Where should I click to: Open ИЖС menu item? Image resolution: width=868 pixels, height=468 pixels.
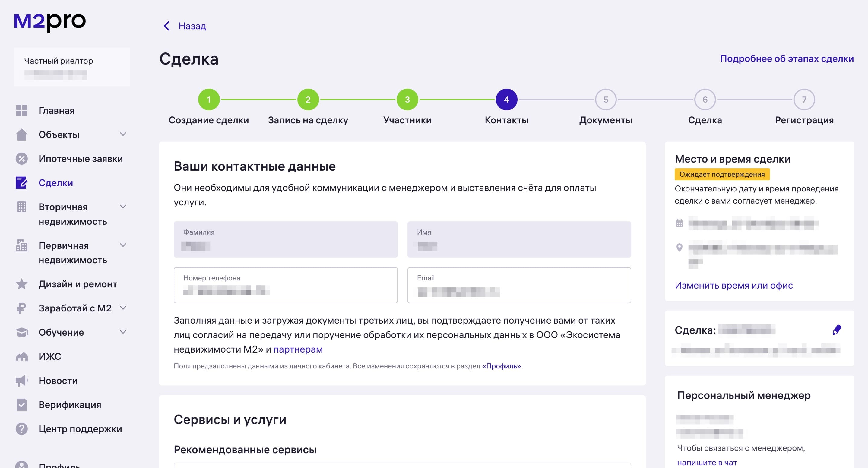(50, 356)
